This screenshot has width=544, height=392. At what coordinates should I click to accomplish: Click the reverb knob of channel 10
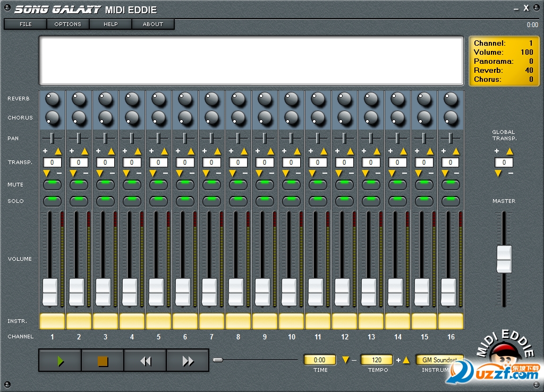[x=292, y=99]
